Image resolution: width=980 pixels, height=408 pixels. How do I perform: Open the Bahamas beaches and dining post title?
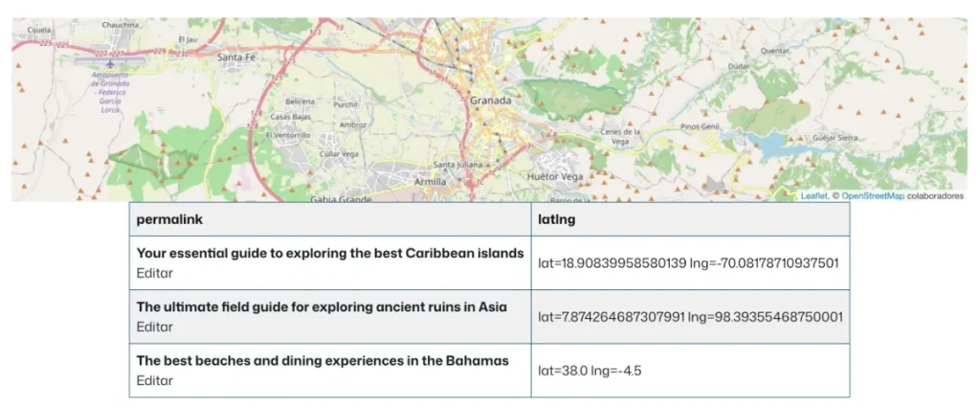point(323,361)
